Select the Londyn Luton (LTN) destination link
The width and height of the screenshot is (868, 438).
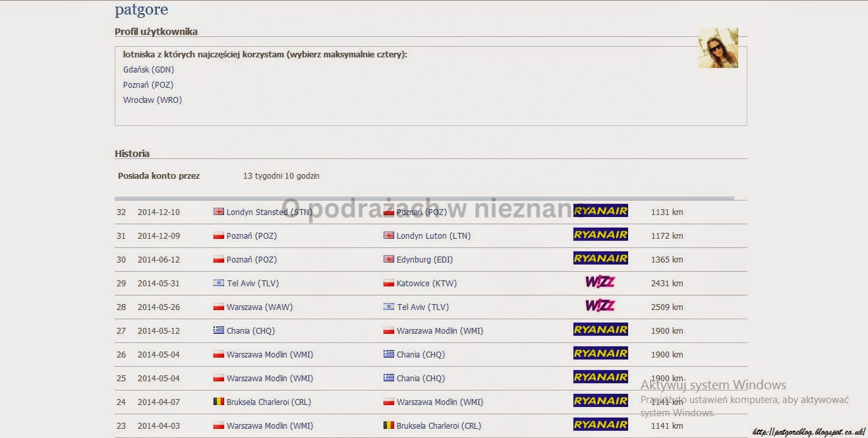[x=433, y=236]
